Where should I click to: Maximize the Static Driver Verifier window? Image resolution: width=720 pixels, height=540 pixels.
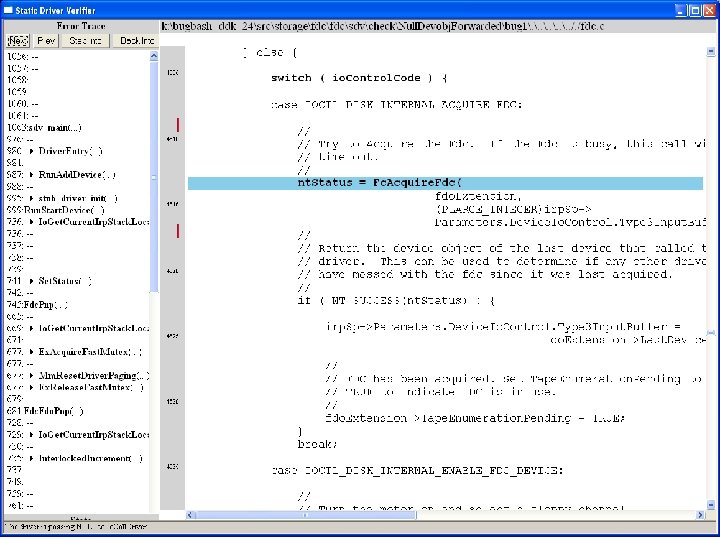[696, 10]
